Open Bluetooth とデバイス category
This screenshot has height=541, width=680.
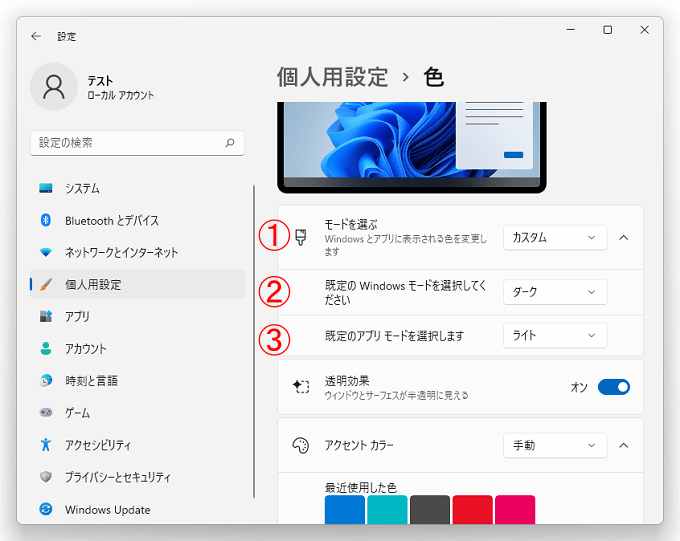click(x=137, y=220)
